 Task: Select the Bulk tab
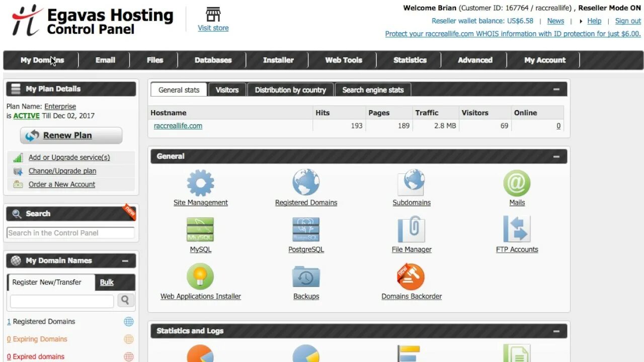point(107,283)
